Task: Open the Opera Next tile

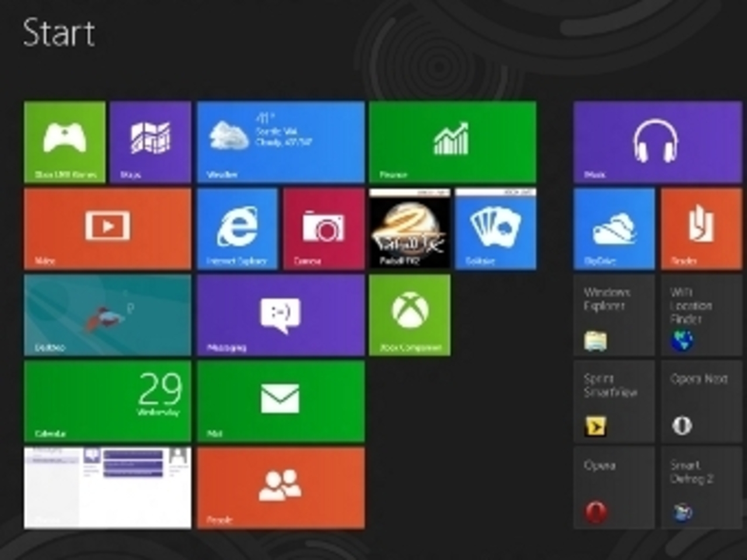Action: [701, 401]
